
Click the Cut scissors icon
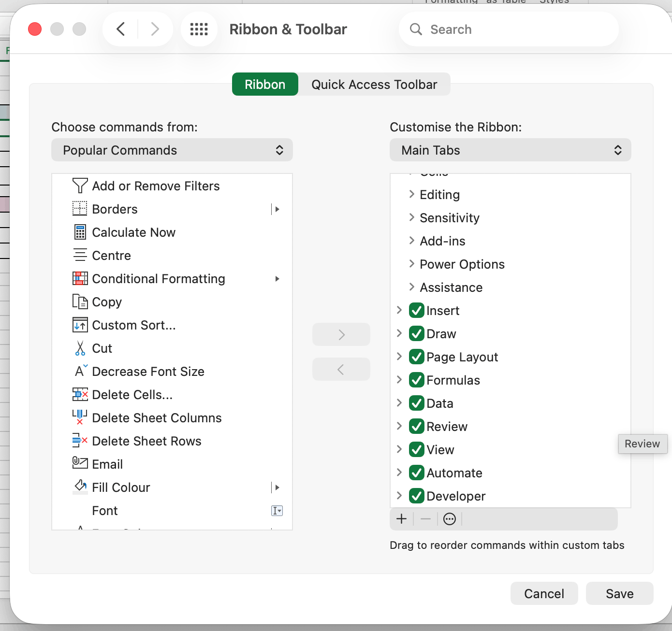(x=80, y=348)
